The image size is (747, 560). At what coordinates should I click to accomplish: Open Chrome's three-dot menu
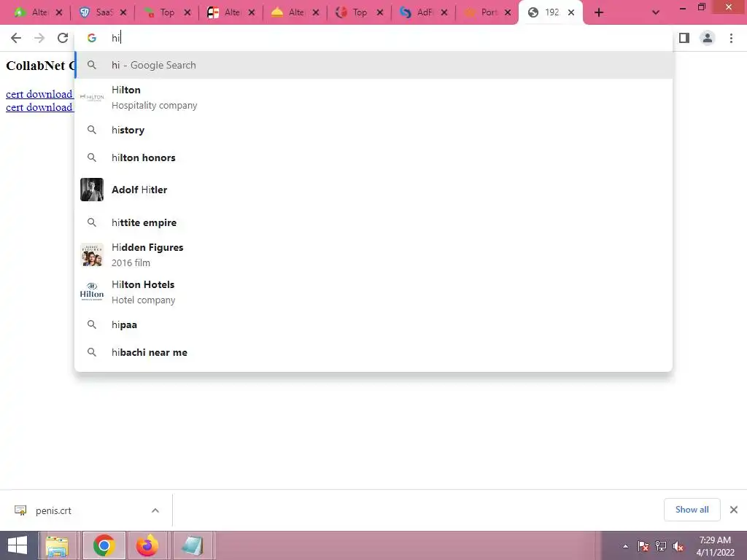point(731,38)
